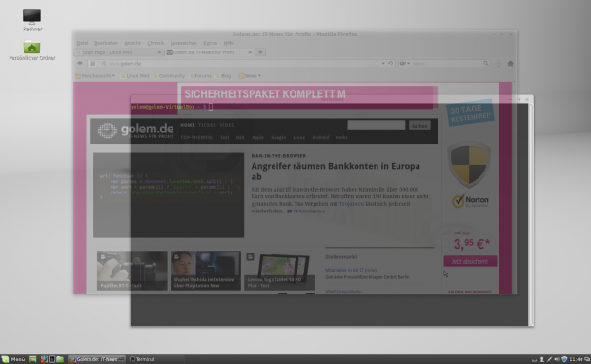Open the article's Kommentare link
This screenshot has width=591, height=364.
(306, 212)
